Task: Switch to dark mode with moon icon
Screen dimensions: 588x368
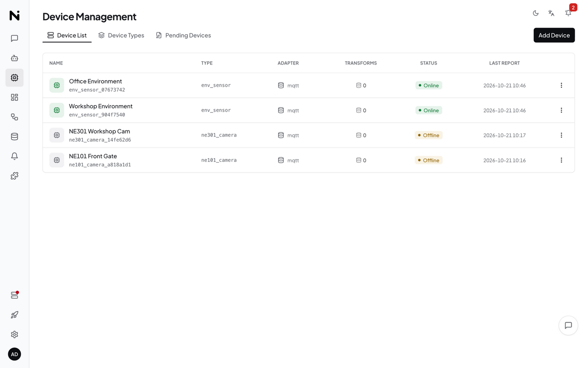Action: point(536,13)
